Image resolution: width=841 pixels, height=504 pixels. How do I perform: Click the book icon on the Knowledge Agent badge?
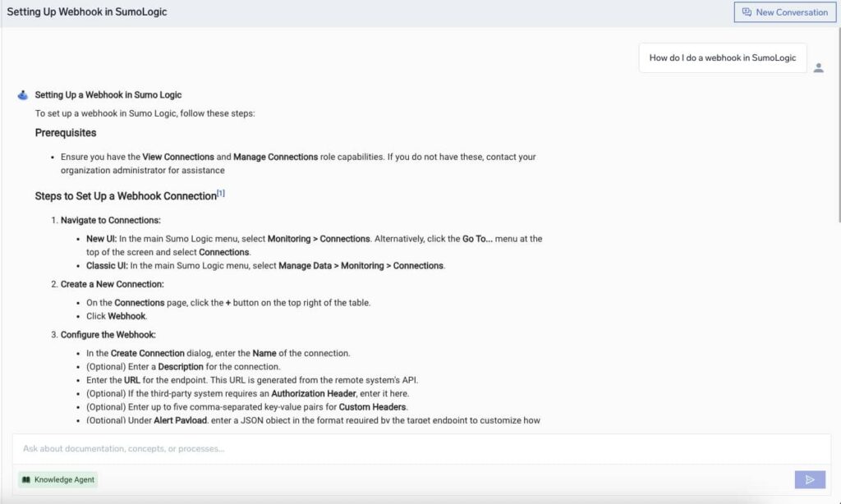pyautogui.click(x=26, y=479)
